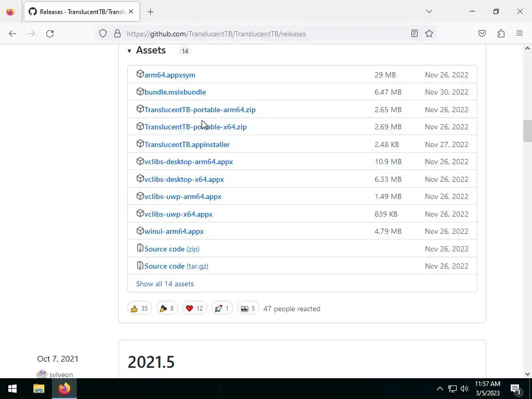Toggle the heart reaction with 12
The height and width of the screenshot is (399, 532).
click(x=194, y=309)
